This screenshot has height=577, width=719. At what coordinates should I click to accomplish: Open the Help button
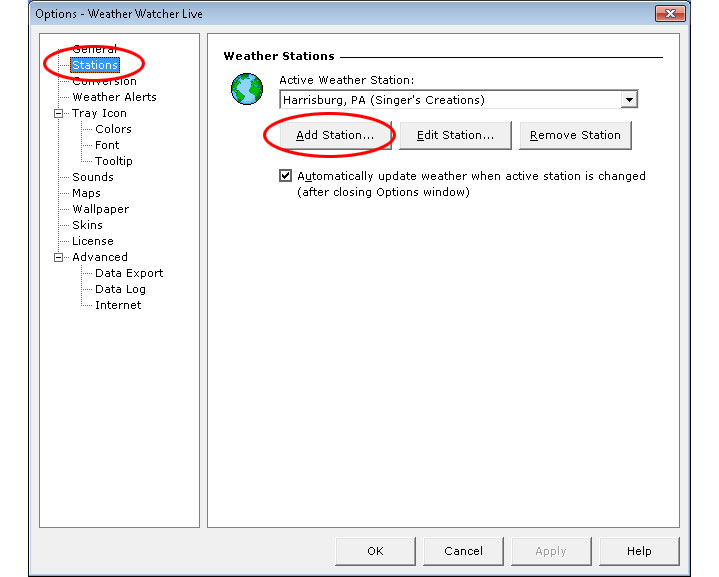pos(639,551)
